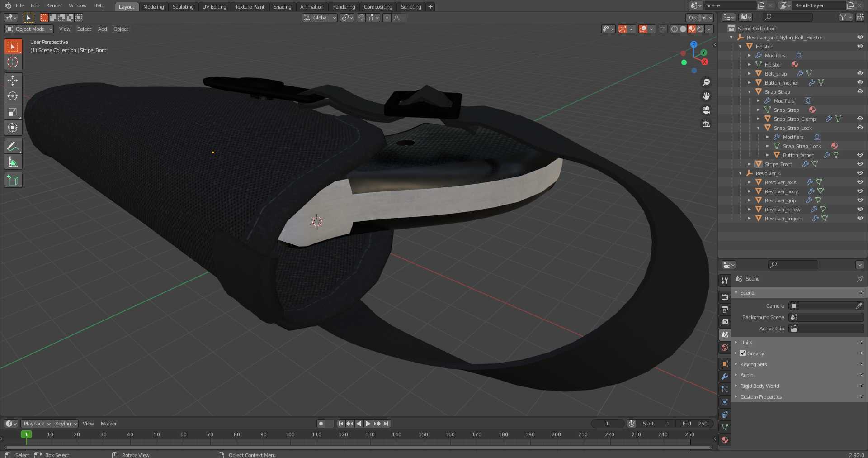This screenshot has width=868, height=458.
Task: Hide Holster object in outliner
Action: (x=860, y=46)
